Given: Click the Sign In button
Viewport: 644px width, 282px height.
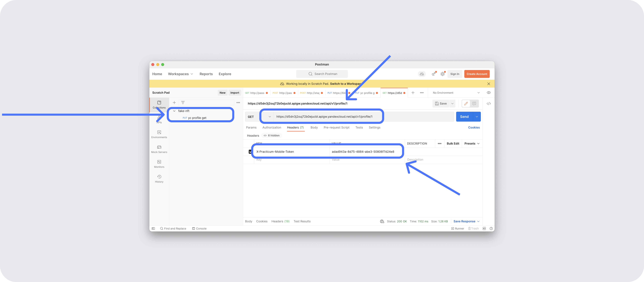Looking at the screenshot, I should click(x=454, y=74).
